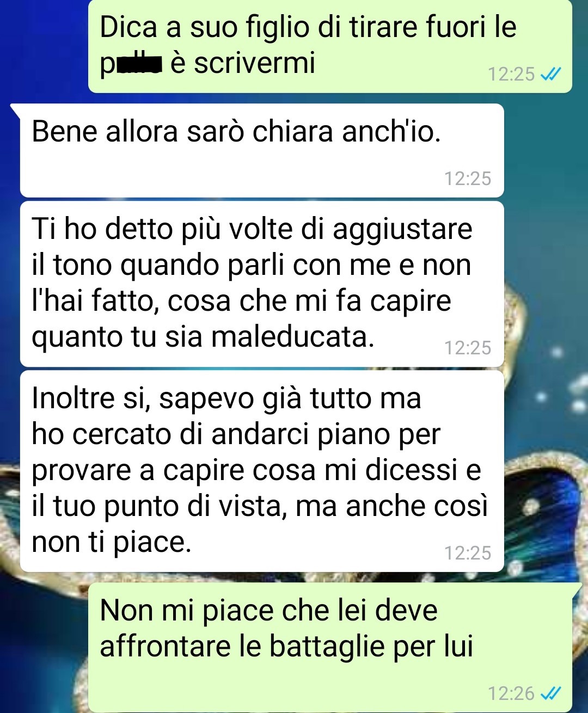Tap the text 'affrontare le battaglie per lui'
The height and width of the screenshot is (713, 588).
click(286, 647)
